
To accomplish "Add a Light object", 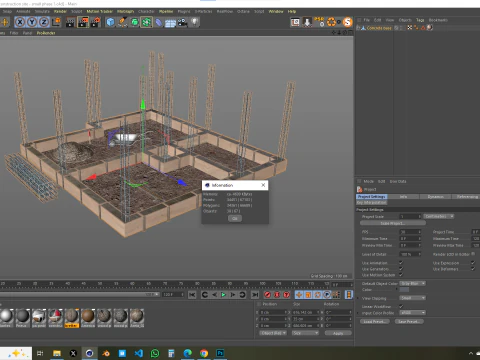I will click(195, 22).
